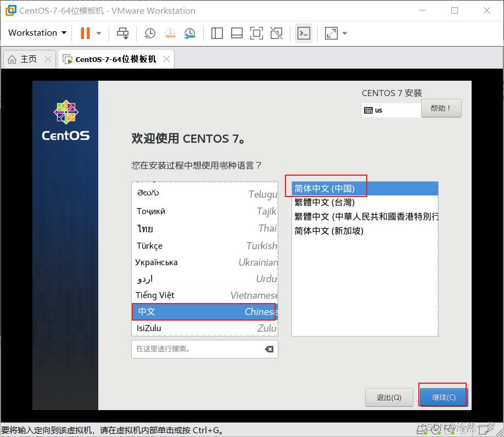Click the 继续(C) continue button
The width and height of the screenshot is (504, 437).
point(444,397)
